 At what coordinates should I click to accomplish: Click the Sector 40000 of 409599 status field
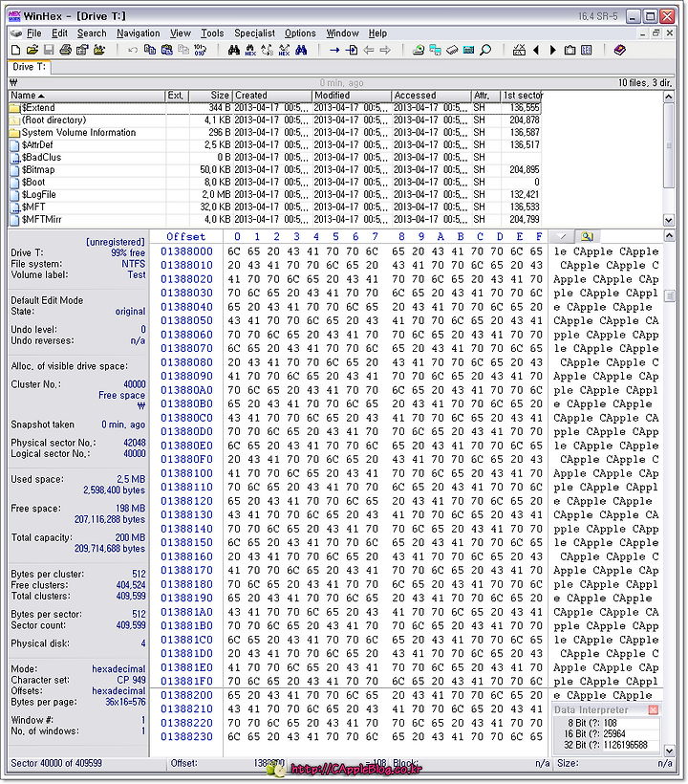tap(88, 764)
